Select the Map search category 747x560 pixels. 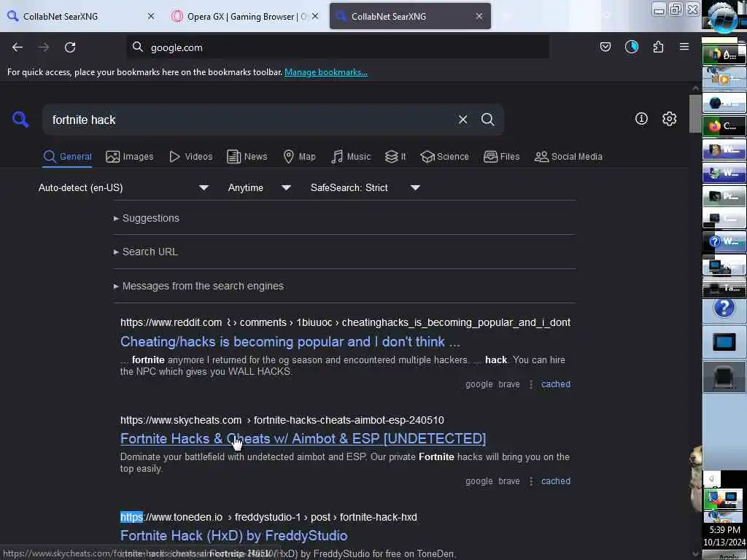pyautogui.click(x=300, y=157)
